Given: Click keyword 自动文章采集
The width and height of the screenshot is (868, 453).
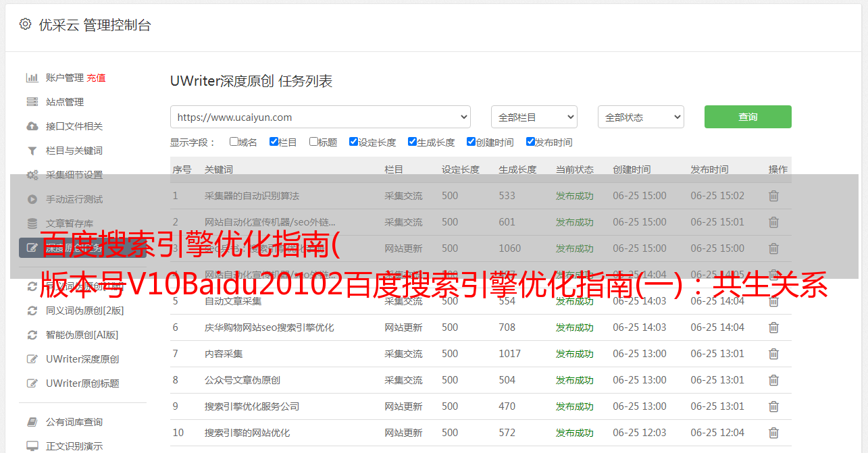Looking at the screenshot, I should click(x=233, y=301).
